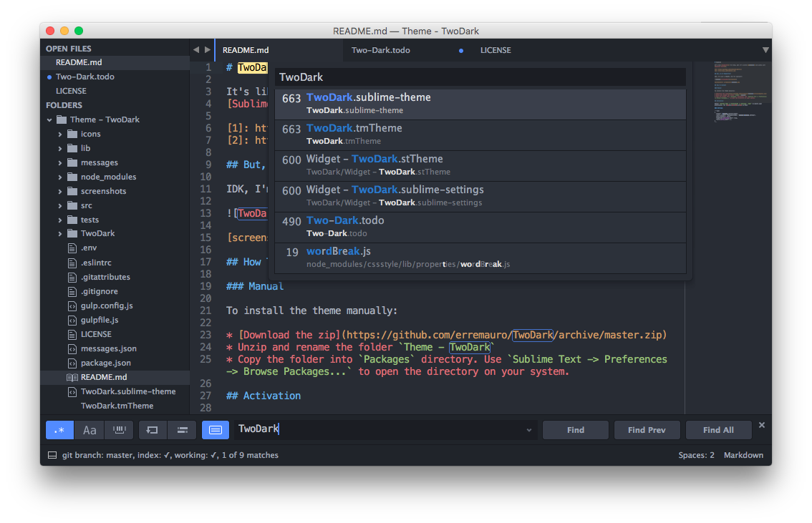
Task: Toggle highlight matches button
Action: pyautogui.click(x=216, y=430)
